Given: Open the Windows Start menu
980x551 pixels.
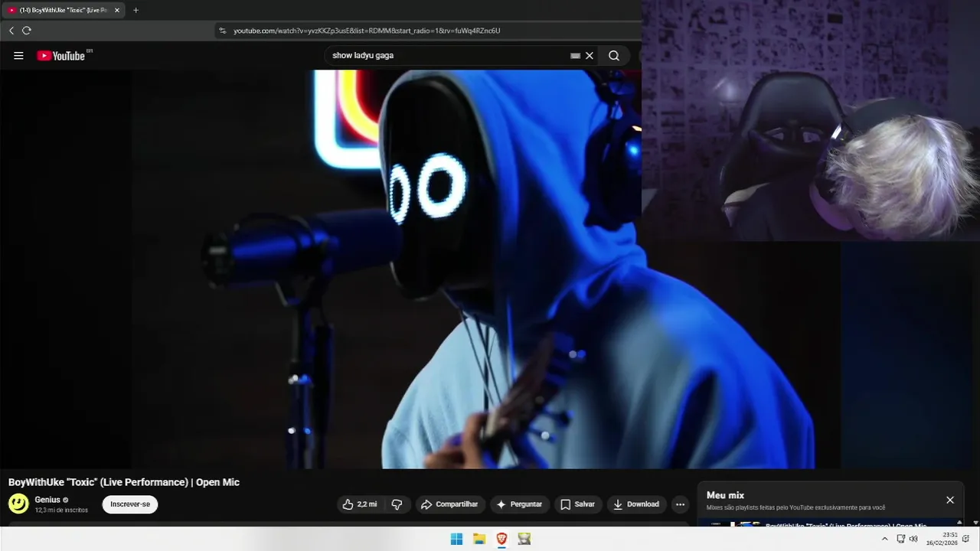Looking at the screenshot, I should pyautogui.click(x=456, y=539).
